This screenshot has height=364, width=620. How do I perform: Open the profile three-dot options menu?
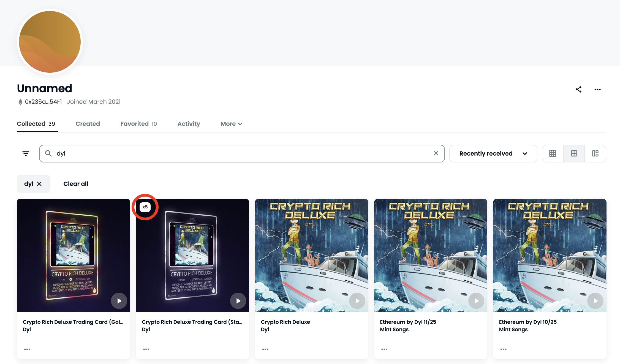[597, 89]
